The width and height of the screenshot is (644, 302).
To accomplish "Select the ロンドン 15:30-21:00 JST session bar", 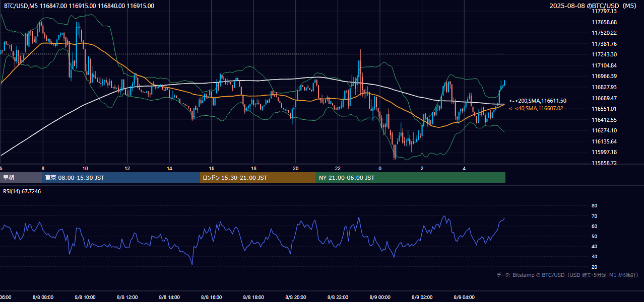I will point(258,178).
